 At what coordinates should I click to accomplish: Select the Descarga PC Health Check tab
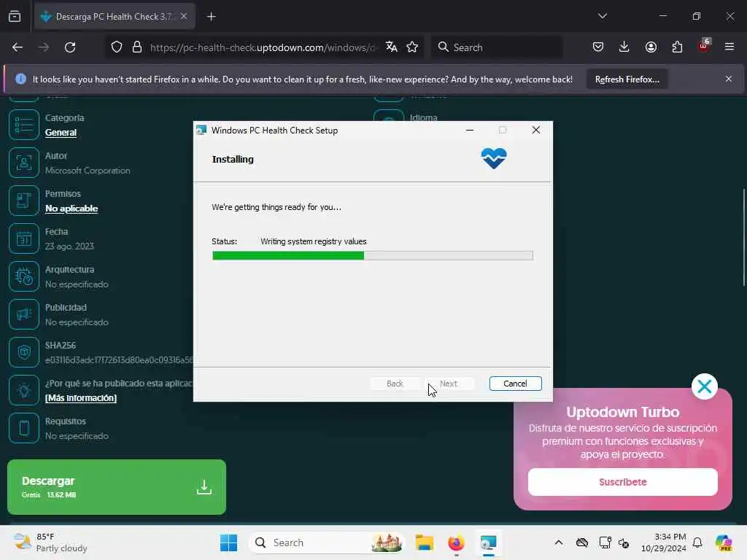pyautogui.click(x=115, y=16)
